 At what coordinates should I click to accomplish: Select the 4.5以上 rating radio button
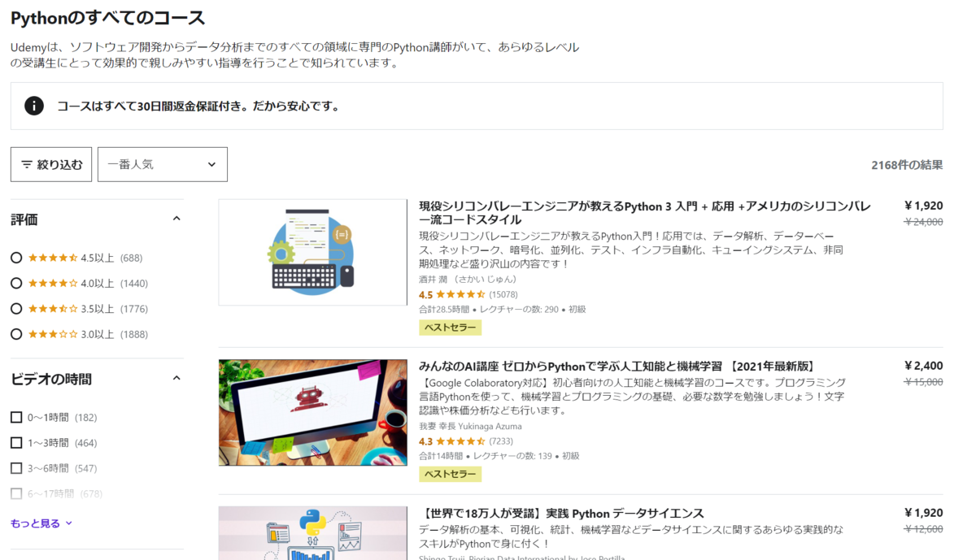(x=16, y=258)
